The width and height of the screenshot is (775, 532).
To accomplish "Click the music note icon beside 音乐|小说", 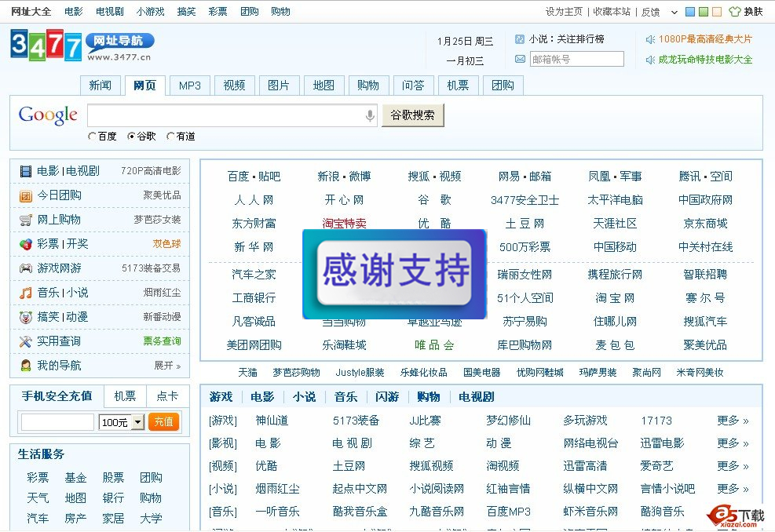I will pyautogui.click(x=26, y=293).
